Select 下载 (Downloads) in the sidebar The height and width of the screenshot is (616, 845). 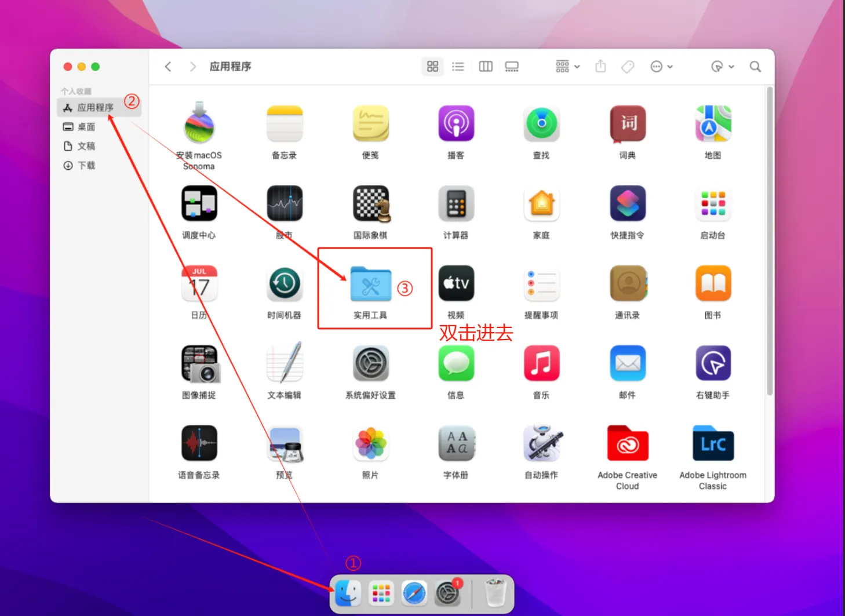tap(86, 166)
